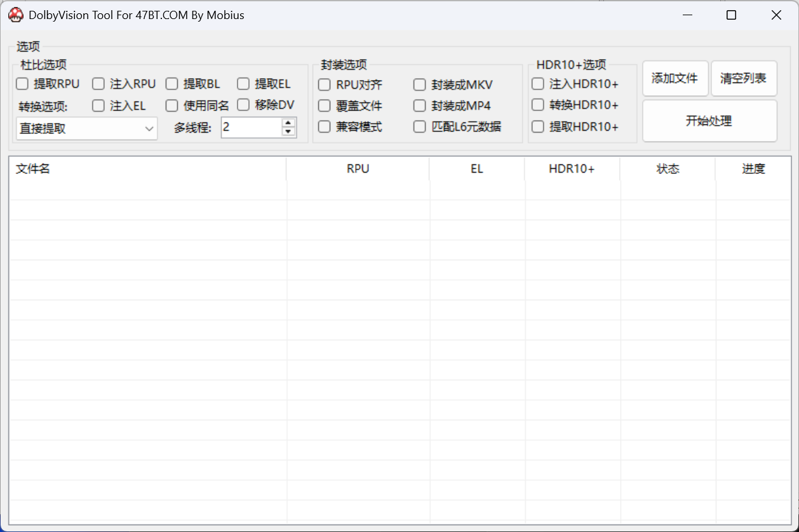Screen dimensions: 799x532
Task: Select the 状态 column header
Action: click(x=668, y=169)
